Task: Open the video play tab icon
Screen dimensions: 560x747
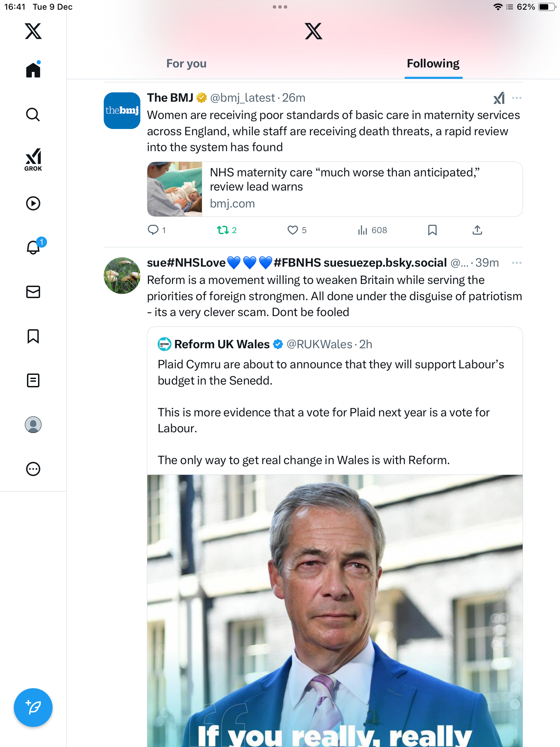Action: click(x=33, y=203)
